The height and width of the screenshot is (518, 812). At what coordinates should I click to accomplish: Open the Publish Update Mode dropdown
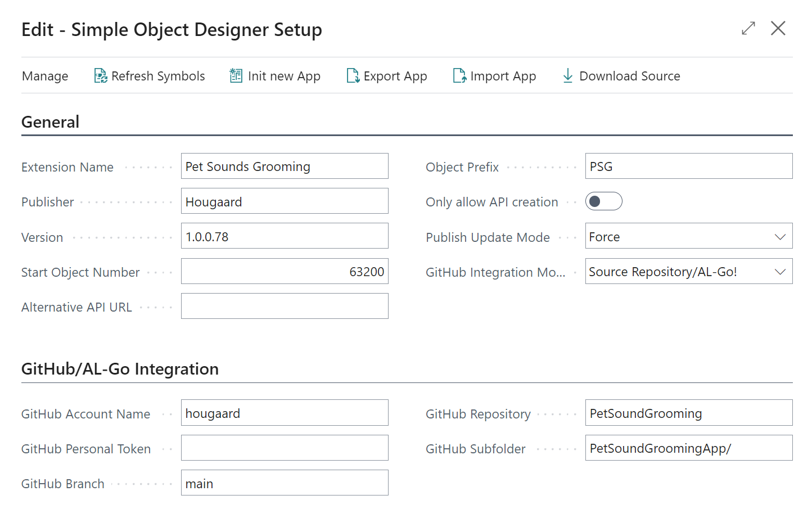[x=779, y=236]
